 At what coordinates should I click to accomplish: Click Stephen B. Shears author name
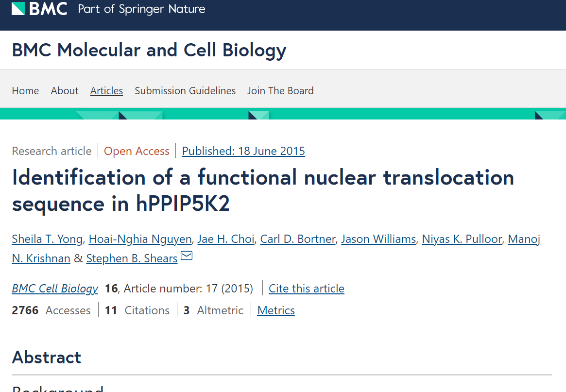pos(131,258)
